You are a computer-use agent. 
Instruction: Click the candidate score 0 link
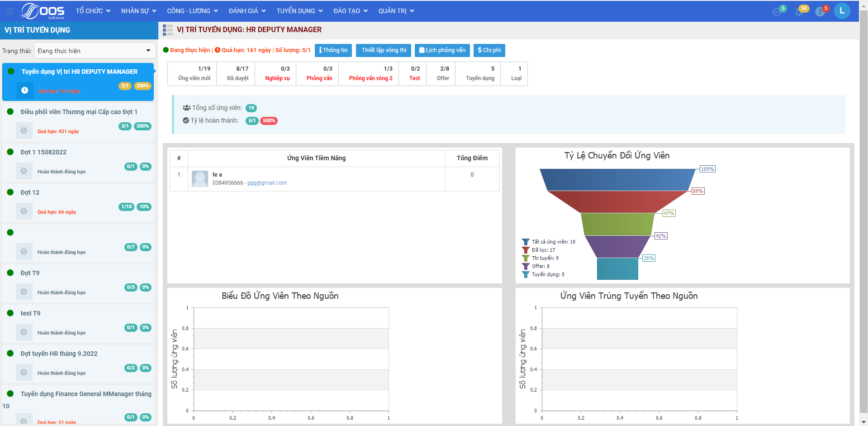point(472,175)
